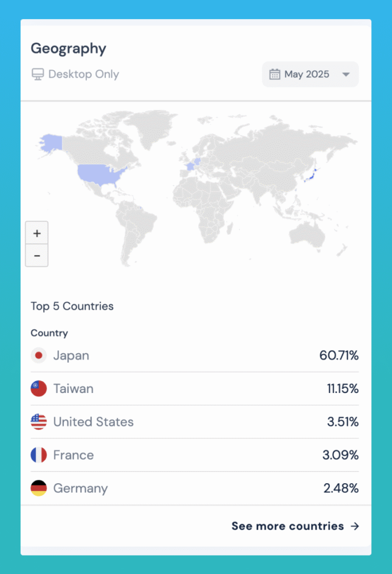Zoom out the map with minus button

tap(37, 256)
